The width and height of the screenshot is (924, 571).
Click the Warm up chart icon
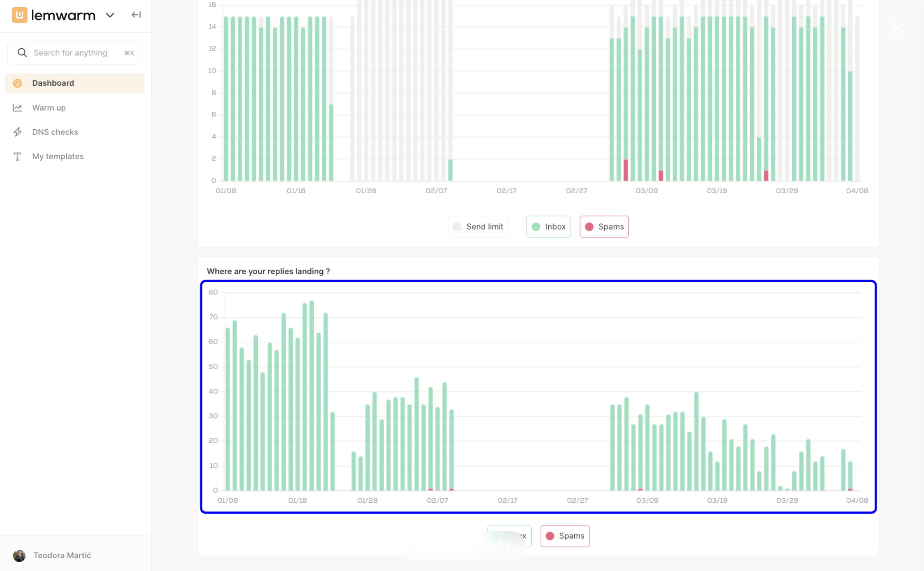(x=18, y=108)
